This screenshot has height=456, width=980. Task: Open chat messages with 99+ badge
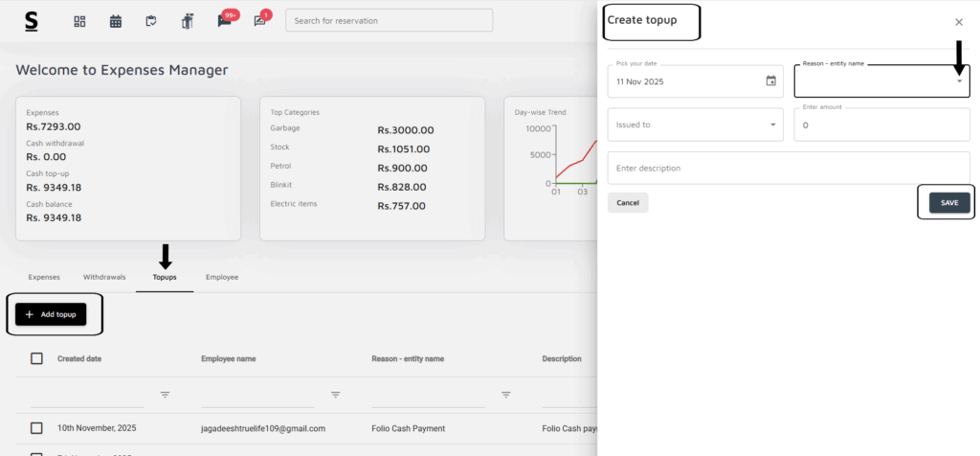(x=225, y=21)
